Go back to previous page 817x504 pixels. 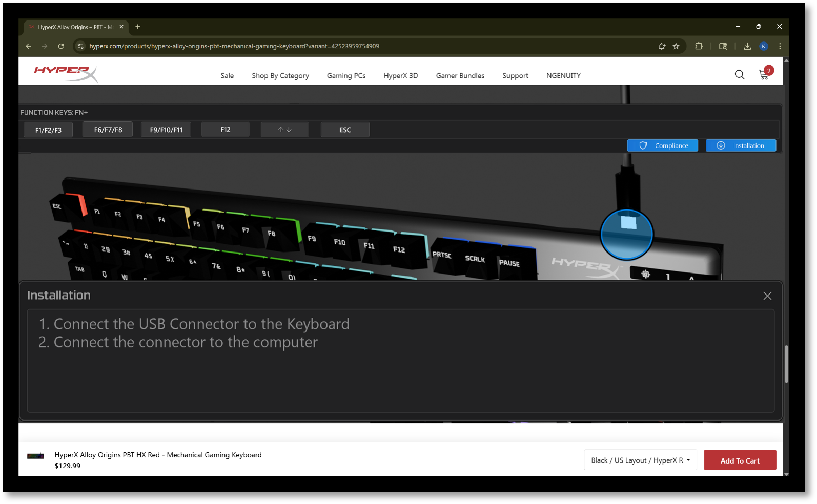click(29, 46)
